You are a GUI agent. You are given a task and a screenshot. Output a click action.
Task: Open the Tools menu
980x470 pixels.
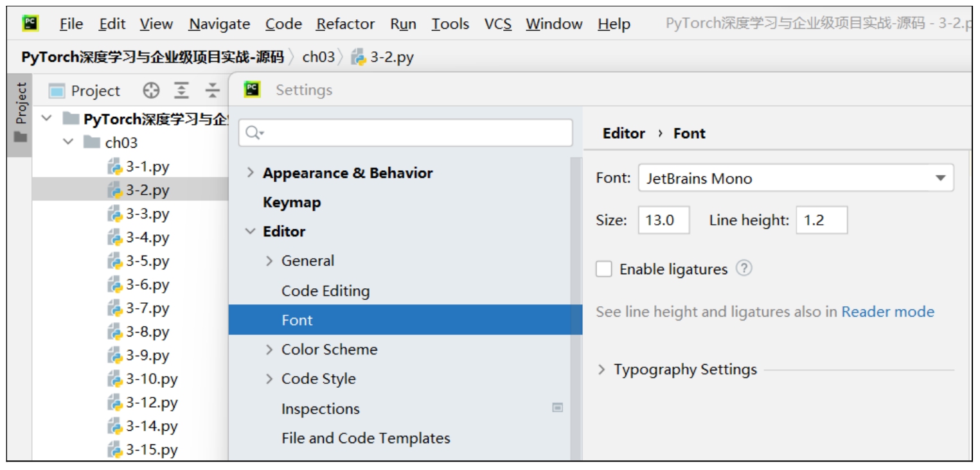tap(450, 24)
